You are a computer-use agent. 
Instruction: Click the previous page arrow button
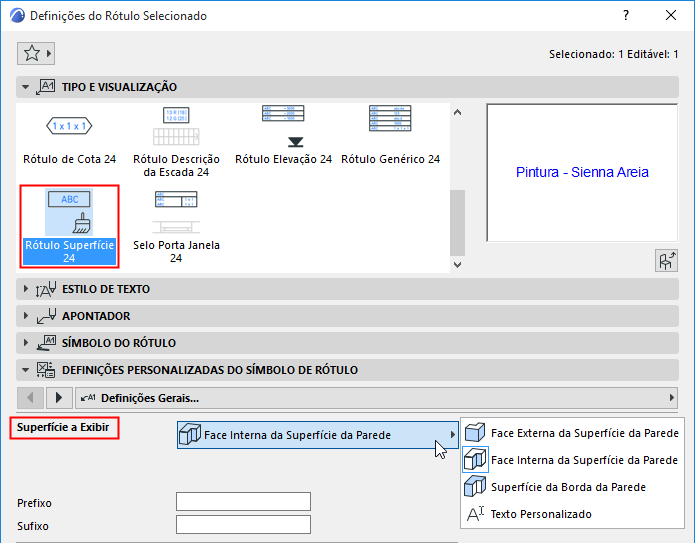(30, 398)
